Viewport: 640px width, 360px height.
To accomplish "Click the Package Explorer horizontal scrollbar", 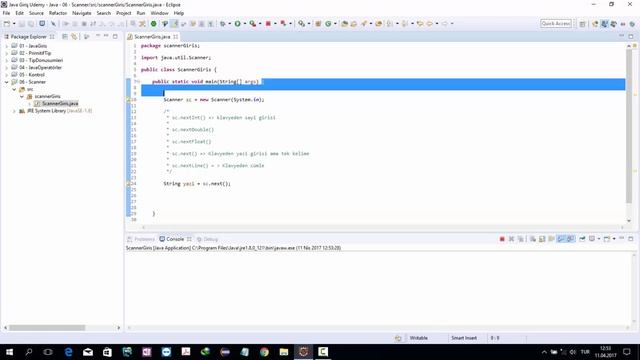I will click(x=47, y=328).
